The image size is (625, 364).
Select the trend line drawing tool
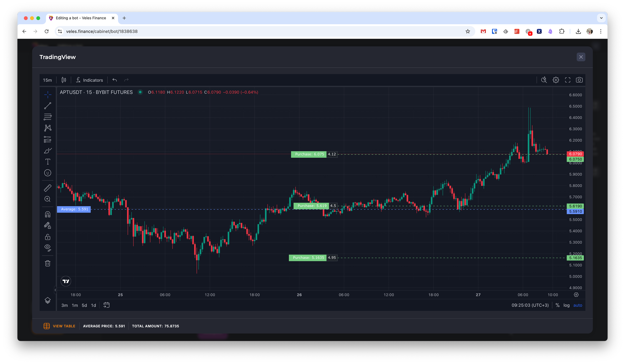coord(47,106)
